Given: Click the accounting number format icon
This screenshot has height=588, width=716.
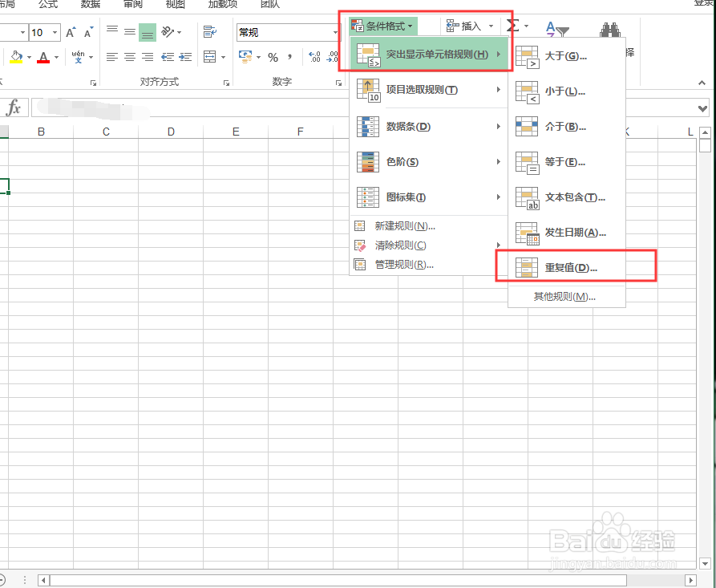Looking at the screenshot, I should (x=245, y=57).
